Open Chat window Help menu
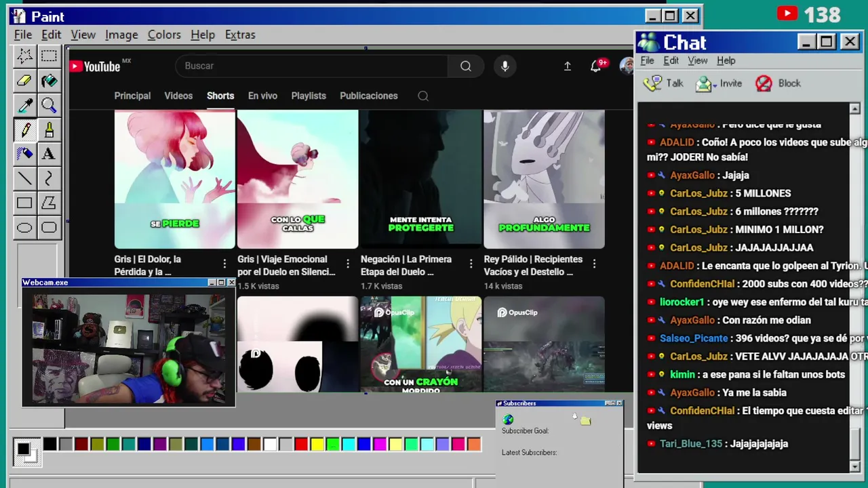Viewport: 868px width, 488px height. 726,60
